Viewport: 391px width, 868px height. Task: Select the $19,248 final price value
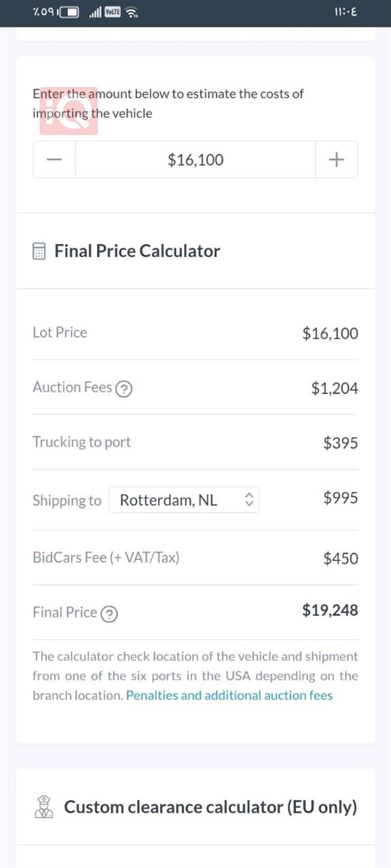(x=330, y=611)
